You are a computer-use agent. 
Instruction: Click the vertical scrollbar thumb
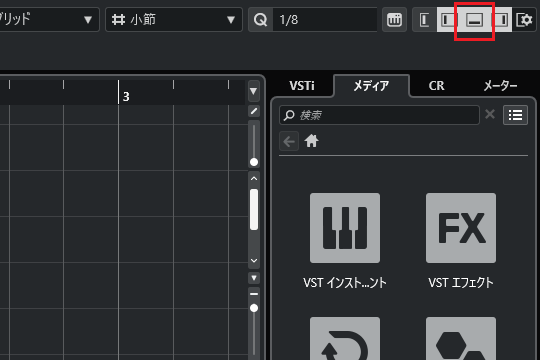pyautogui.click(x=254, y=209)
